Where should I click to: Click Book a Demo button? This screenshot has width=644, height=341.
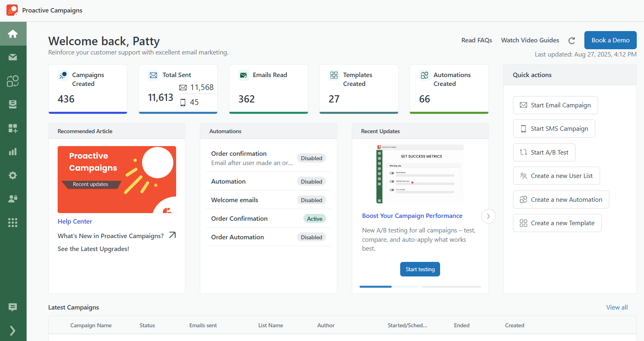(x=611, y=40)
